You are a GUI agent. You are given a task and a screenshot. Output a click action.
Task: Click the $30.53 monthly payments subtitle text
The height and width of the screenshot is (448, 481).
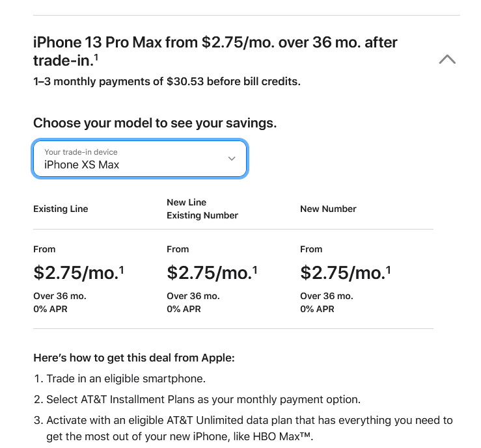coord(167,81)
